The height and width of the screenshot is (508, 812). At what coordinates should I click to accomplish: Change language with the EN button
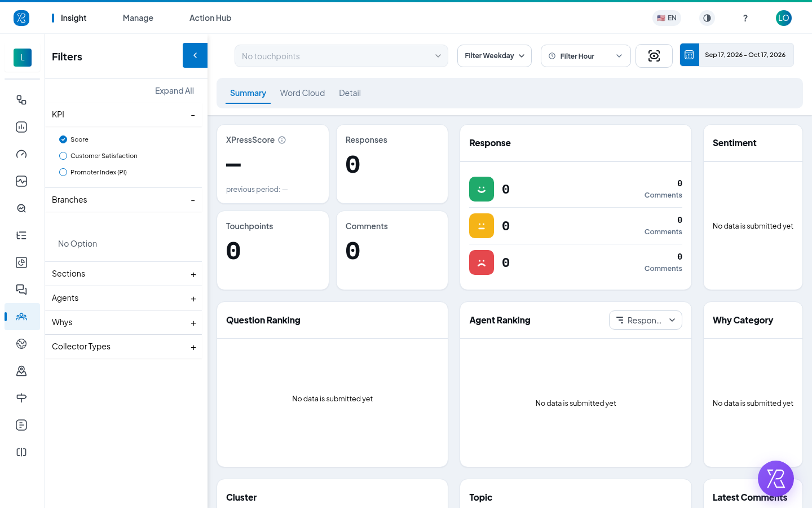click(x=667, y=18)
